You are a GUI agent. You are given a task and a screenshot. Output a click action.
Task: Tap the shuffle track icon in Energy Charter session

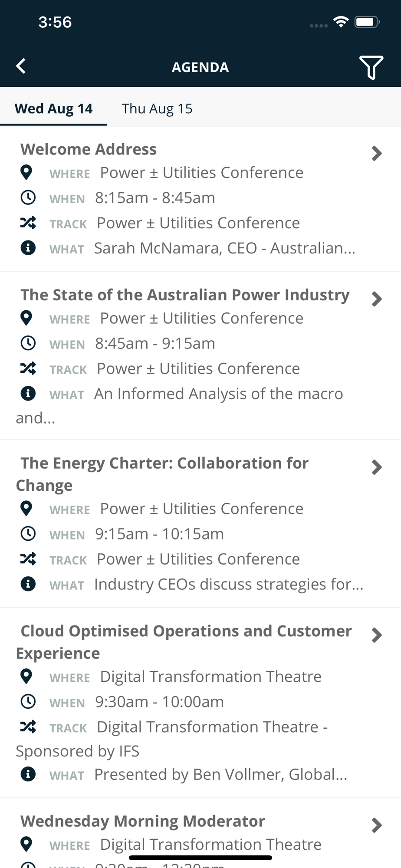pyautogui.click(x=28, y=559)
